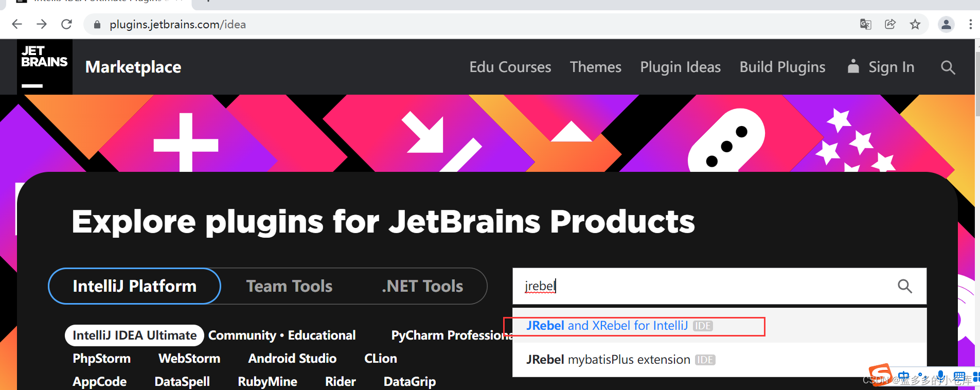Open the browser profile avatar
Image resolution: width=980 pixels, height=390 pixels.
point(946,24)
